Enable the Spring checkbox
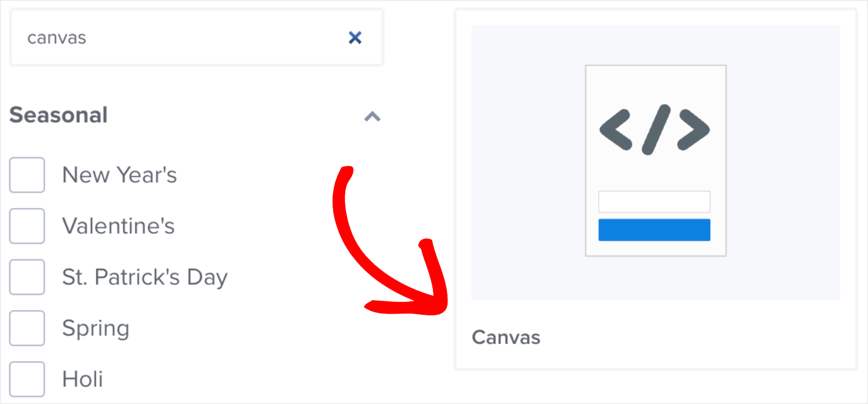Image resolution: width=868 pixels, height=404 pixels. coord(27,328)
